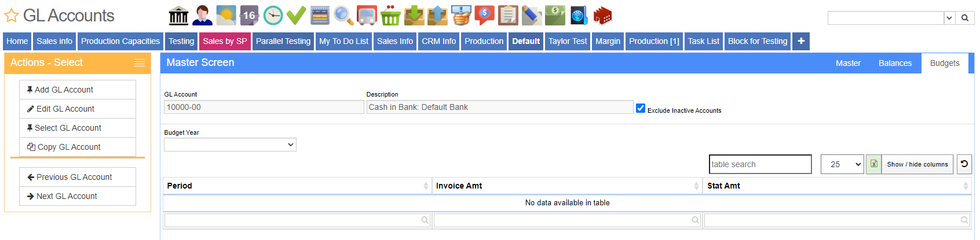980x240 pixels.
Task: Expand the top-right search box dropdown arrow
Action: 949,18
